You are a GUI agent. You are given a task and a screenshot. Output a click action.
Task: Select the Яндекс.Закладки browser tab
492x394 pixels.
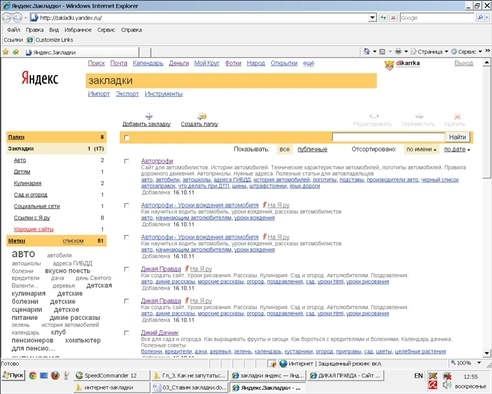tap(81, 52)
